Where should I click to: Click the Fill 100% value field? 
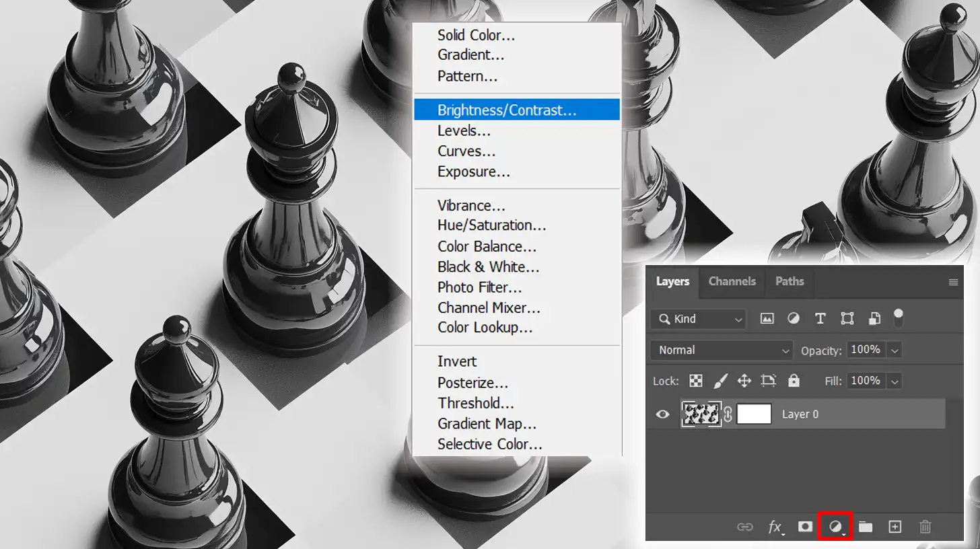point(866,381)
